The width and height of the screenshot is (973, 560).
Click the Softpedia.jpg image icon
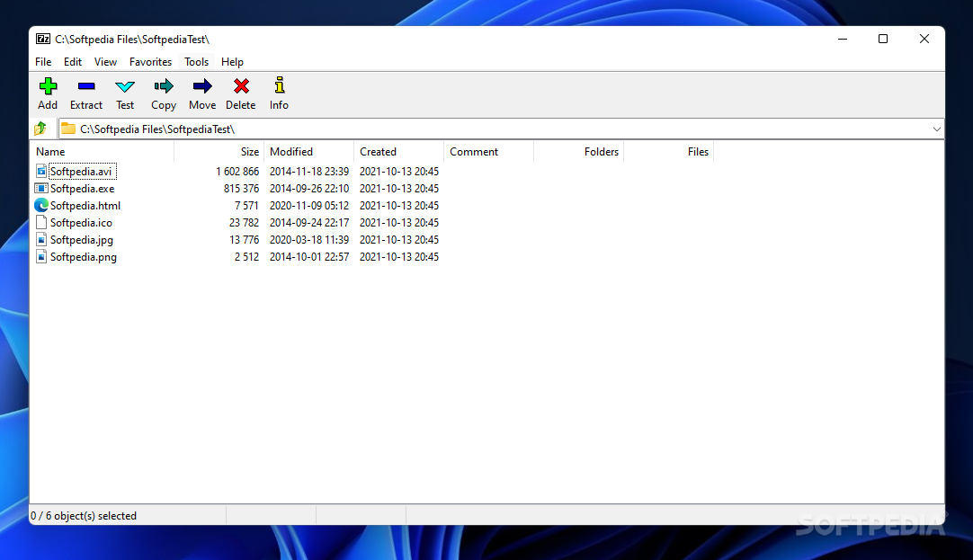coord(41,239)
